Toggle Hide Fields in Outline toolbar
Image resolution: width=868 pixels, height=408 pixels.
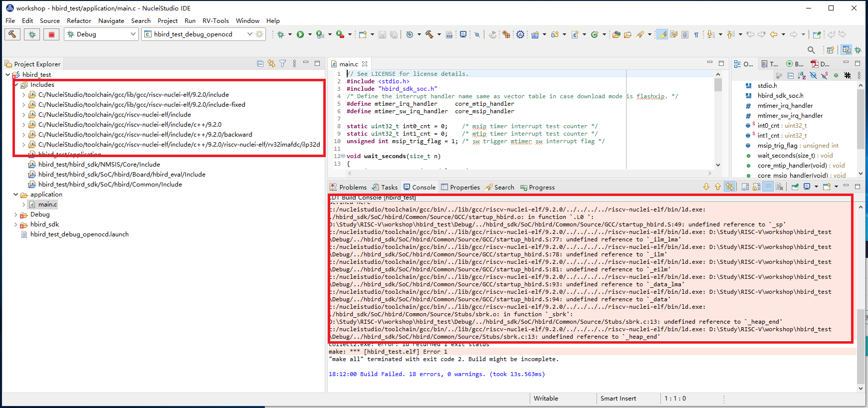pyautogui.click(x=813, y=75)
